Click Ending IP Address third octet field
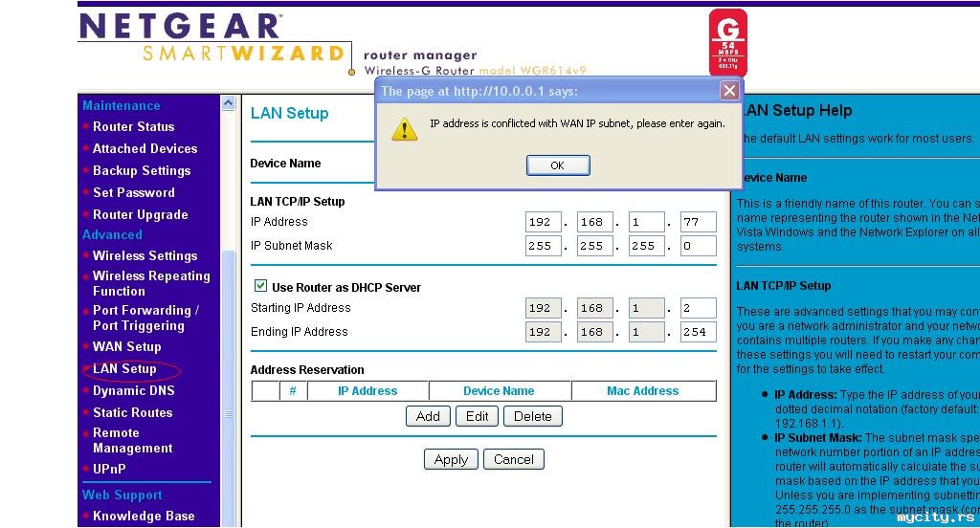Screen dimensions: 980x528 click(x=646, y=332)
